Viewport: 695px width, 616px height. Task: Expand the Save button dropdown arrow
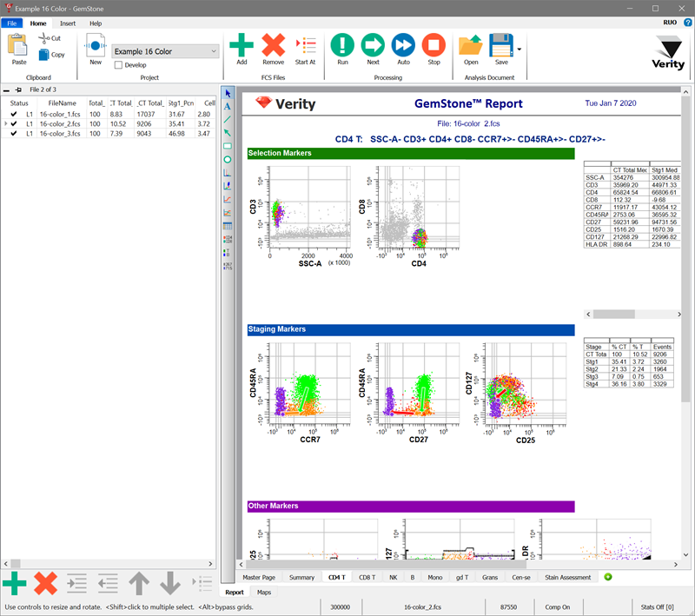tap(519, 50)
